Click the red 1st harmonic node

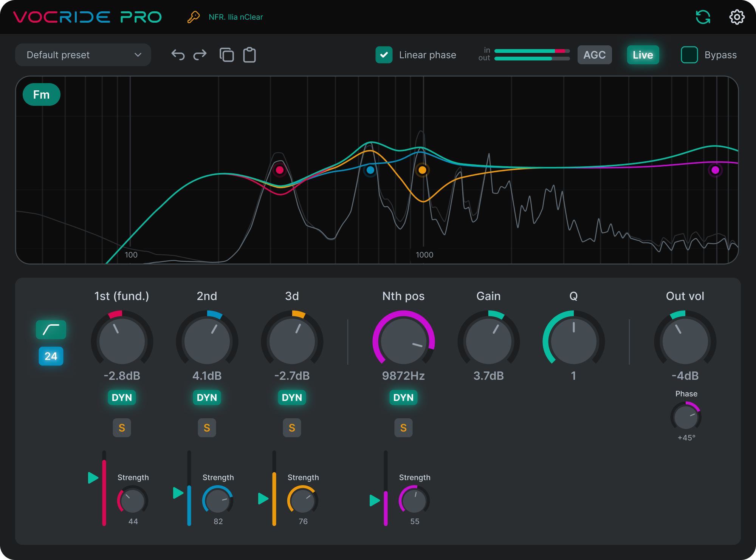(x=280, y=170)
